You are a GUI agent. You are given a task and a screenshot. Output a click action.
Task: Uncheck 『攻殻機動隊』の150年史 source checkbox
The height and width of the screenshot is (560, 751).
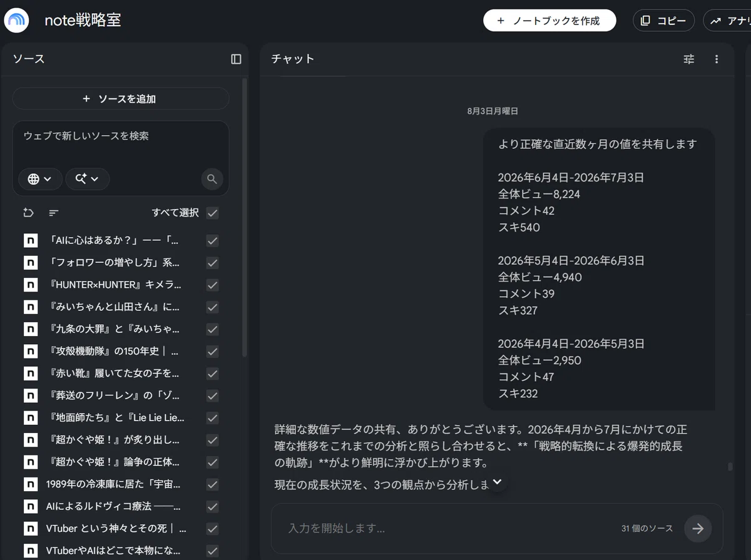[213, 351]
